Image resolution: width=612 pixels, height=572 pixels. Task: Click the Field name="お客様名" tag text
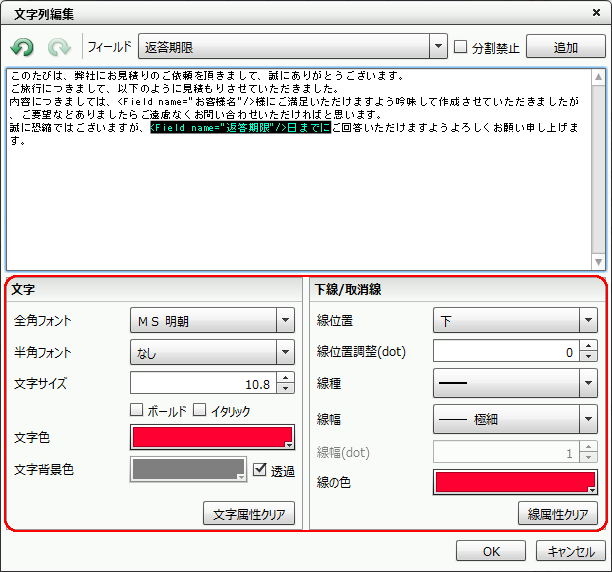(187, 101)
